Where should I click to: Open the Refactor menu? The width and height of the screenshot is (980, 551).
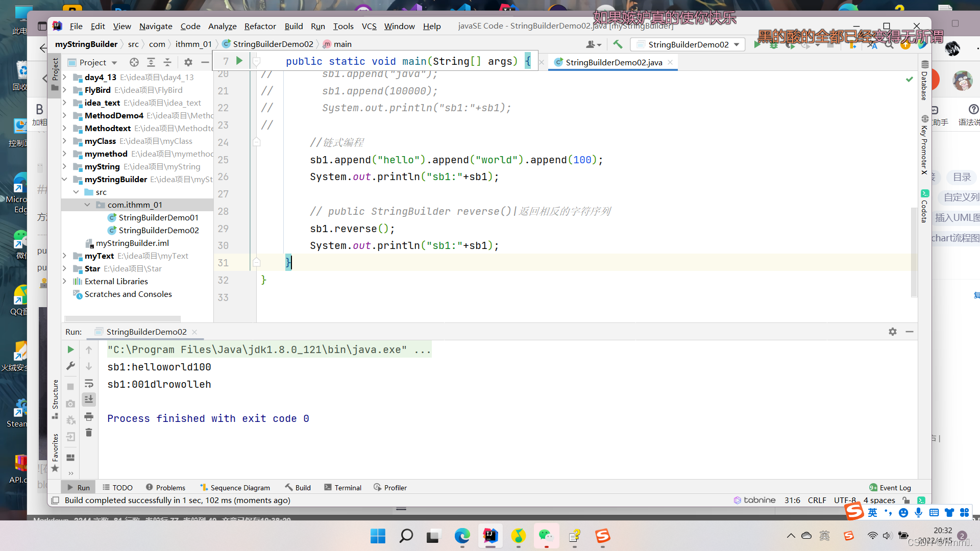coord(260,26)
